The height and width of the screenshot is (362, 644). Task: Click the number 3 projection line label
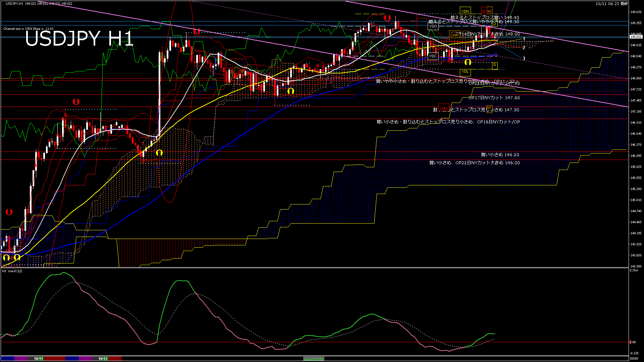[524, 58]
